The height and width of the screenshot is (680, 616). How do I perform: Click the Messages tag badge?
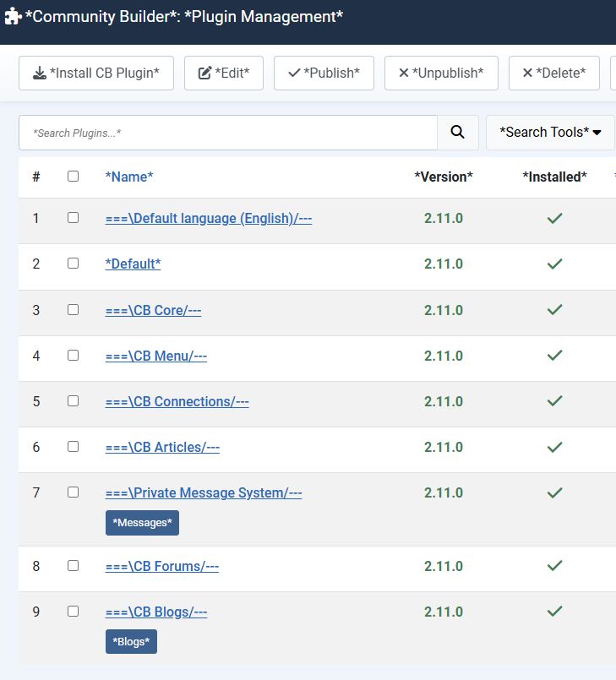pos(142,523)
